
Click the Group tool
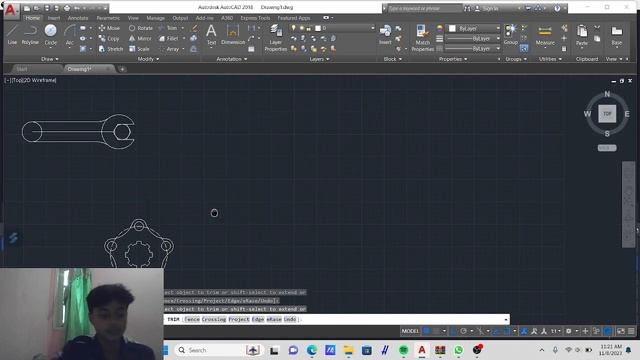510,34
